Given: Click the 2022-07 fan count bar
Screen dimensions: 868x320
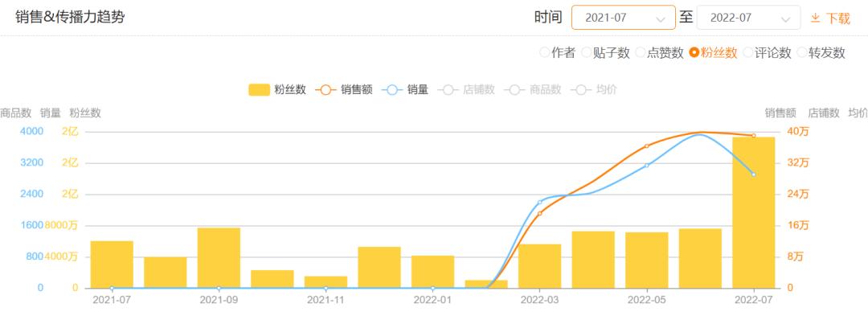Looking at the screenshot, I should click(753, 212).
